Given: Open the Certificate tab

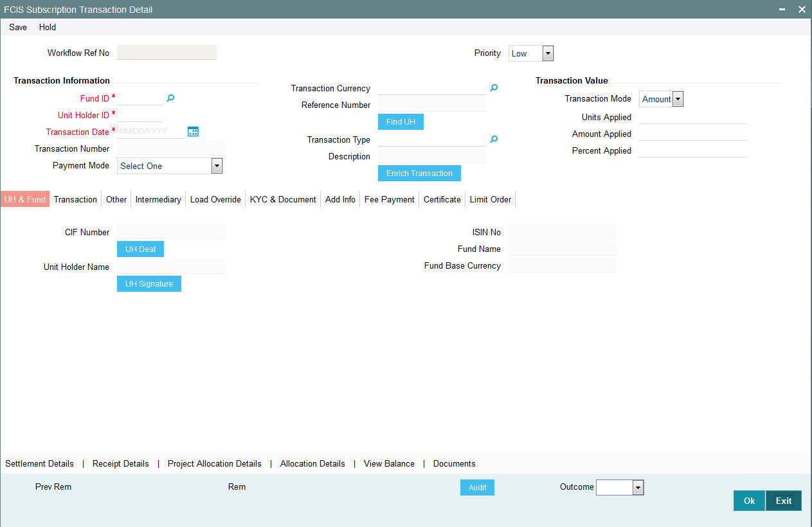Looking at the screenshot, I should tap(442, 199).
